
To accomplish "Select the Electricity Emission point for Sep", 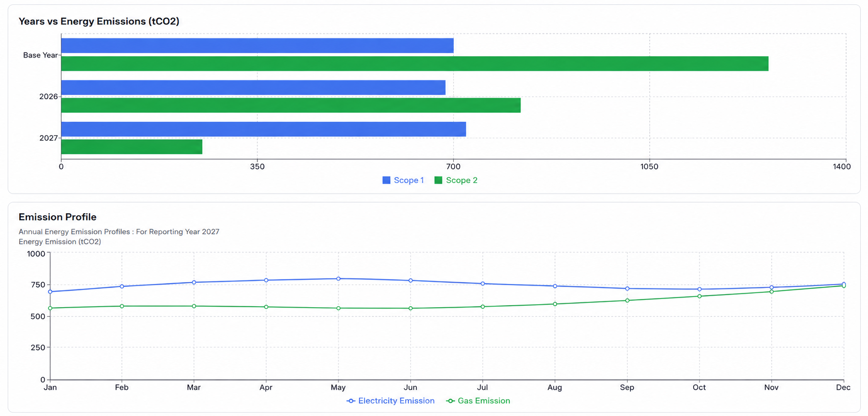I will tap(627, 289).
